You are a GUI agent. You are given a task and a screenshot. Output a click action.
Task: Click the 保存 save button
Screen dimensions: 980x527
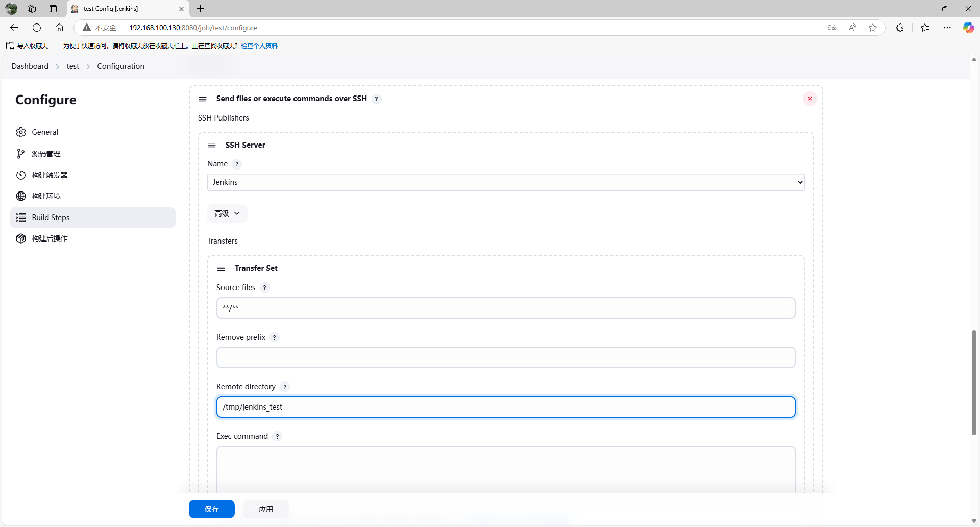(x=211, y=509)
